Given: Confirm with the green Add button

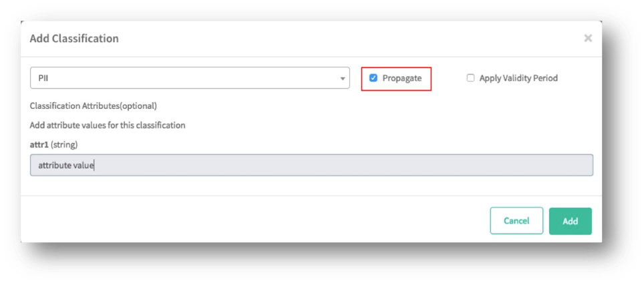Looking at the screenshot, I should click(570, 221).
